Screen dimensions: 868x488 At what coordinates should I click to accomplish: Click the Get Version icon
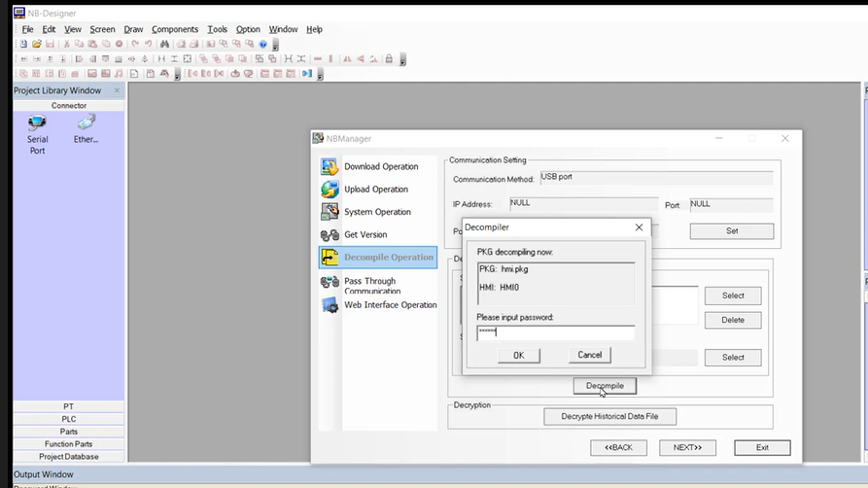pos(330,235)
